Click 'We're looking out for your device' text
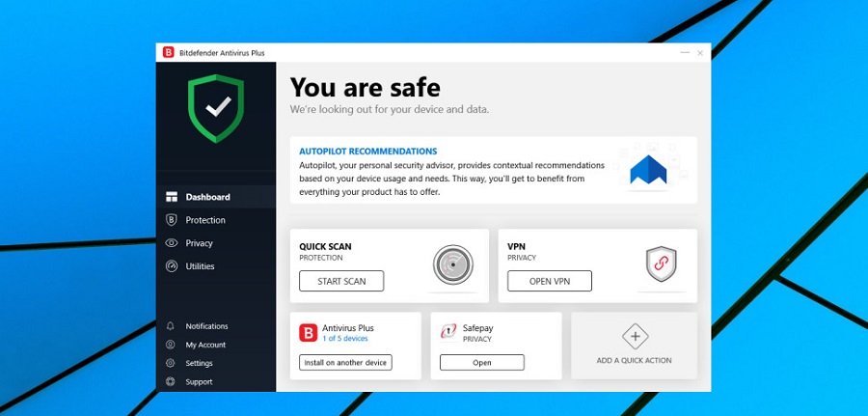This screenshot has width=868, height=416. pos(390,109)
